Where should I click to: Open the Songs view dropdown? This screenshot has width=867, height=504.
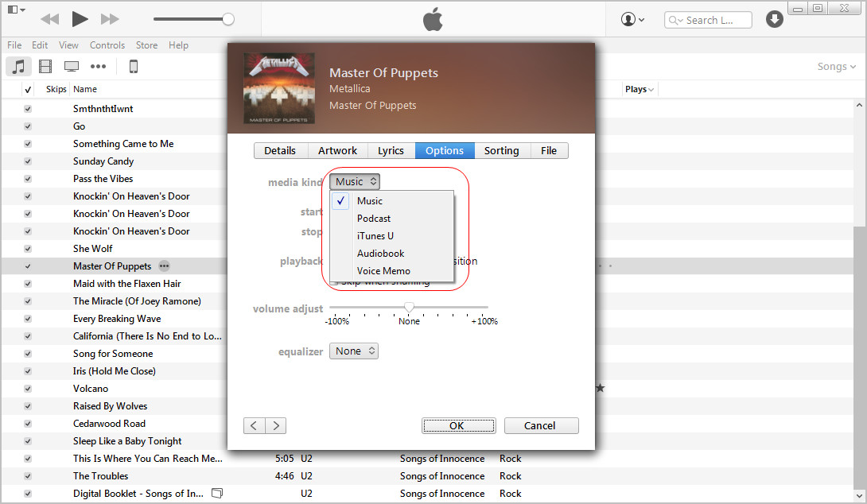[x=837, y=66]
